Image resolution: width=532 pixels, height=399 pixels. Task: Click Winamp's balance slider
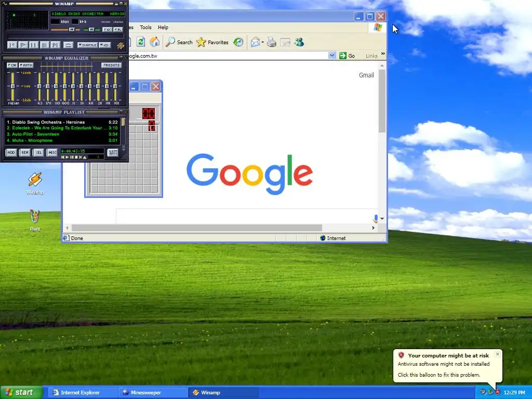pyautogui.click(x=91, y=30)
